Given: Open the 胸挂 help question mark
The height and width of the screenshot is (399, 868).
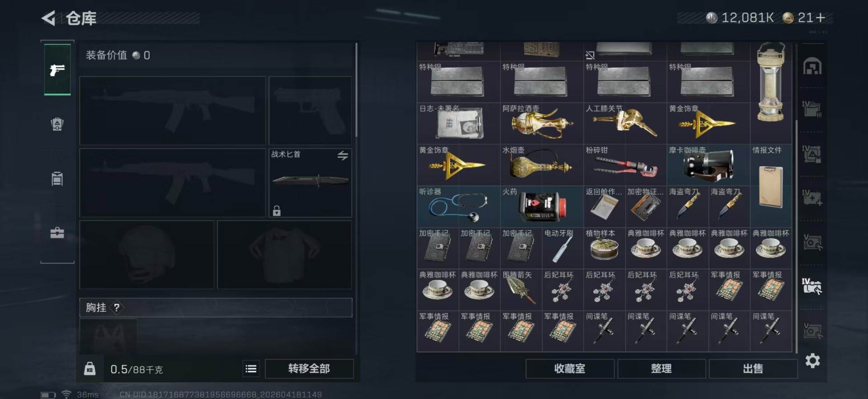Looking at the screenshot, I should click(117, 308).
